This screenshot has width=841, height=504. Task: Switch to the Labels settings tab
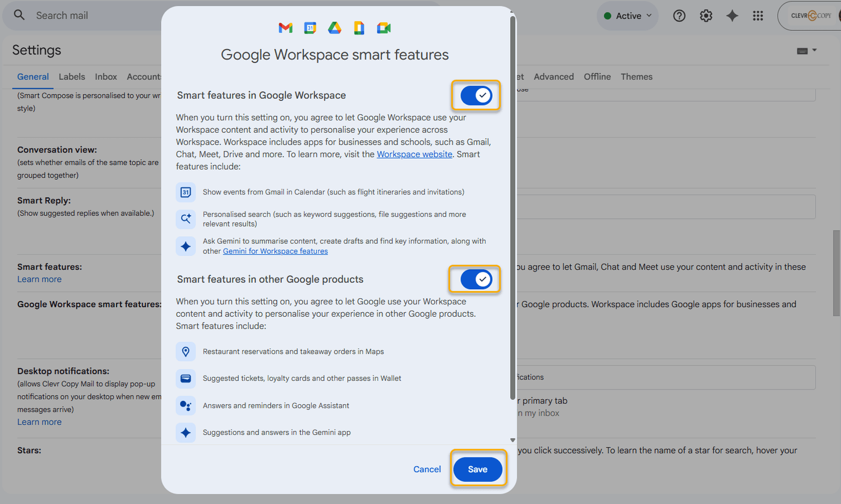[x=72, y=77]
